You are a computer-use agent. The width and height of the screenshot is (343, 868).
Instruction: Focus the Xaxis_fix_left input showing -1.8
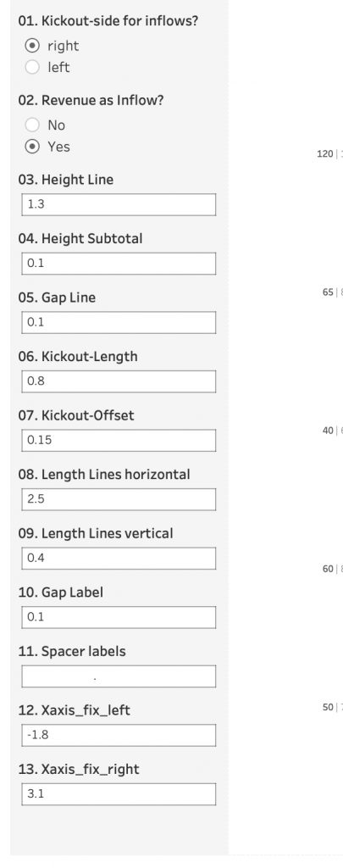pos(119,735)
